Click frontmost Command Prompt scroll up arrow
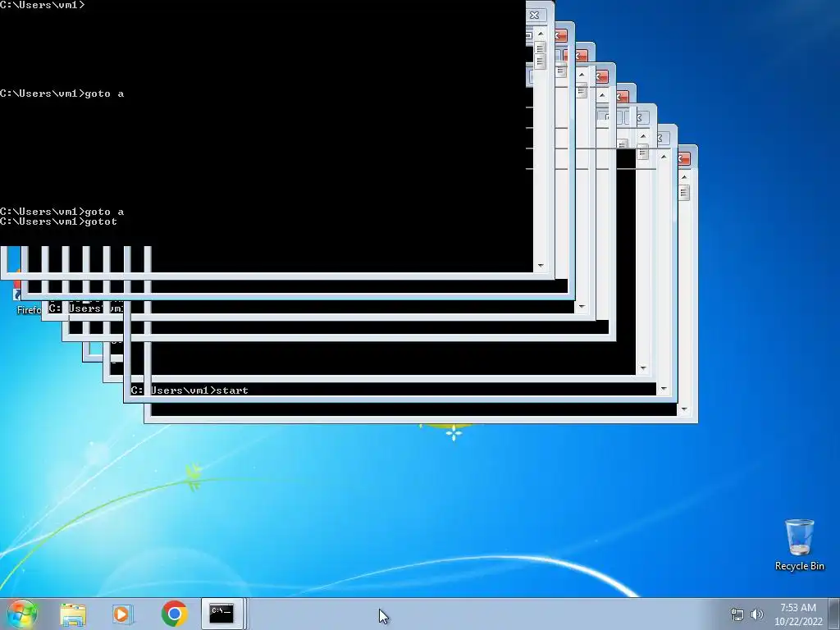Image resolution: width=840 pixels, height=630 pixels. (541, 33)
